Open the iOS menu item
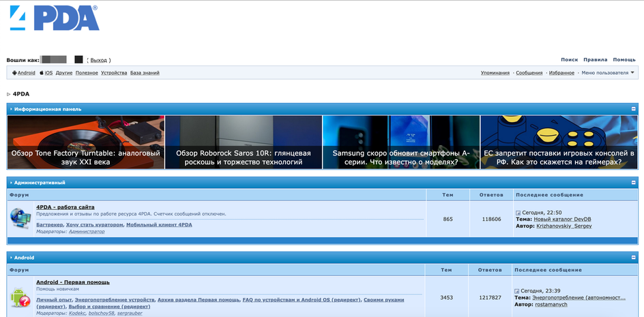Image resolution: width=644 pixels, height=317 pixels. tap(48, 73)
